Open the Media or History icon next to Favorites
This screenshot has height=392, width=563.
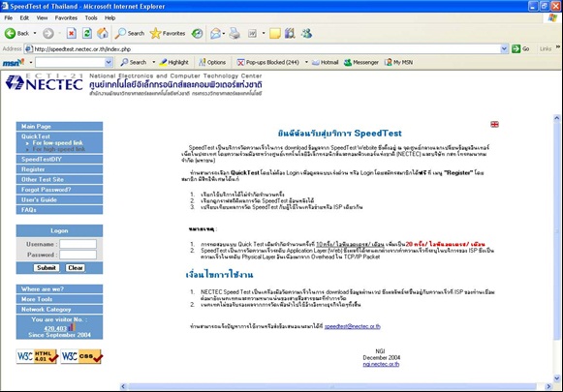pos(197,33)
